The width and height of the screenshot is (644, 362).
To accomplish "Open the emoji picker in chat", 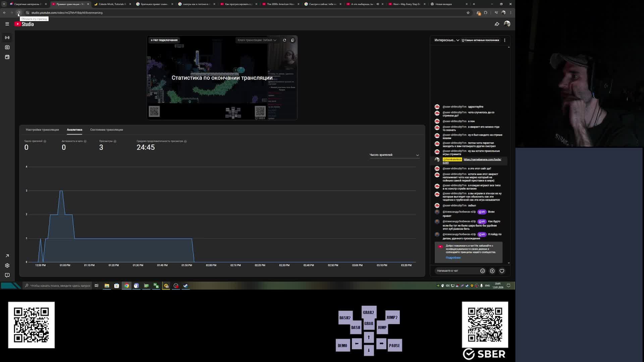I will 482,271.
